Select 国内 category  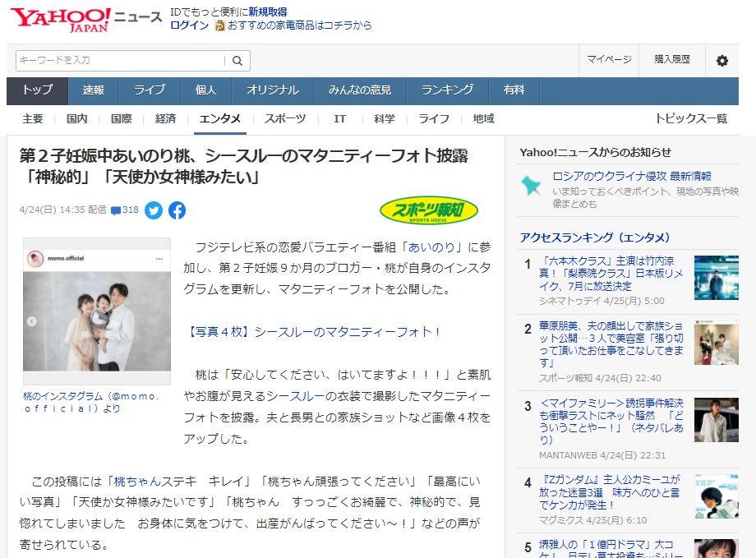coord(77,118)
